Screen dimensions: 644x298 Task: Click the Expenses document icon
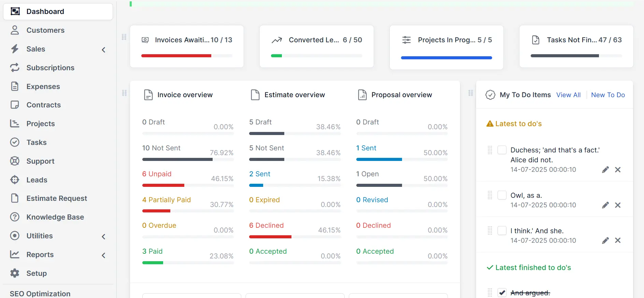(x=15, y=86)
